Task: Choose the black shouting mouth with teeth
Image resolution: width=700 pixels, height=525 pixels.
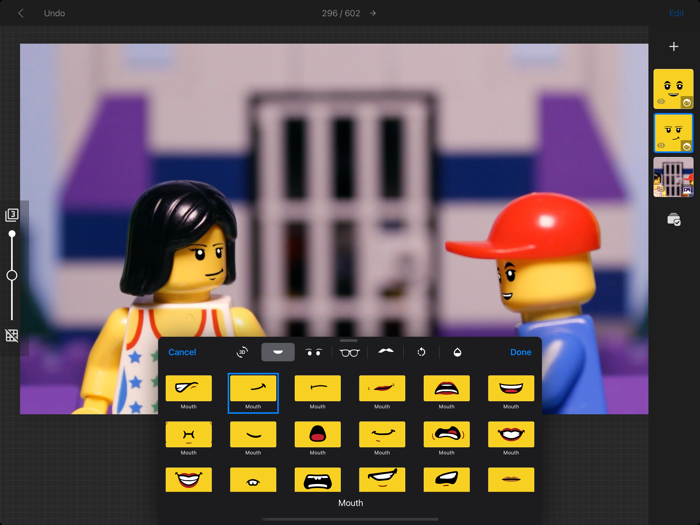Action: click(x=317, y=480)
